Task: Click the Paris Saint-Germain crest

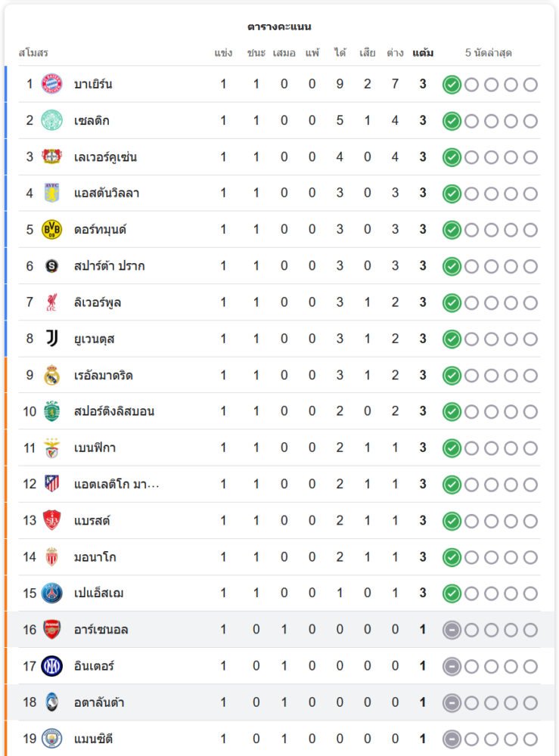Action: tap(52, 593)
